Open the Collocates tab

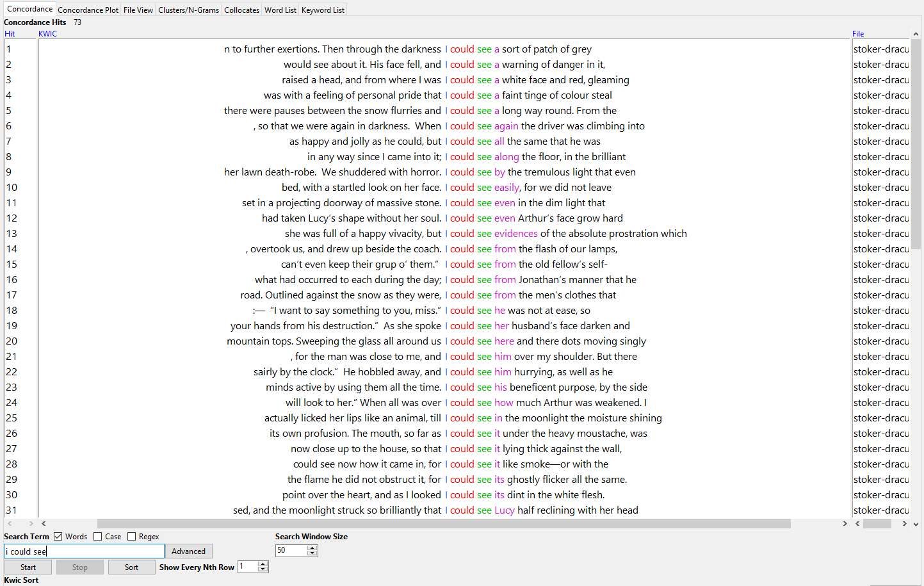point(241,10)
